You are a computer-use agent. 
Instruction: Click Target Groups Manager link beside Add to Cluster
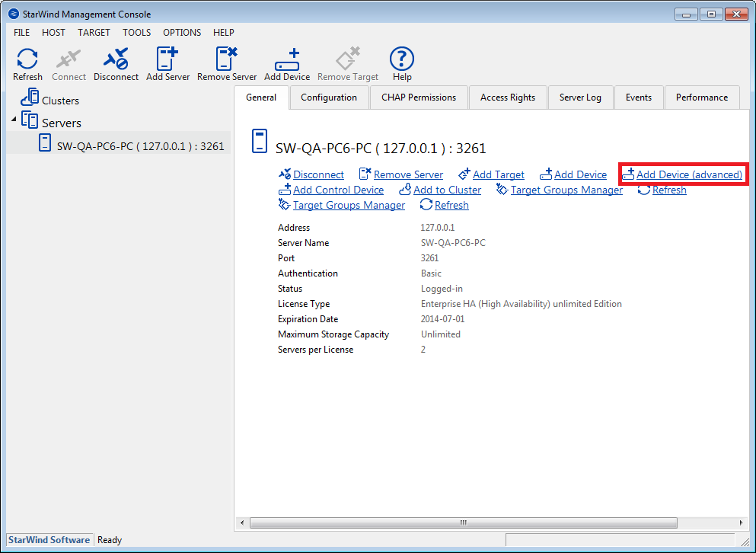[x=566, y=190]
